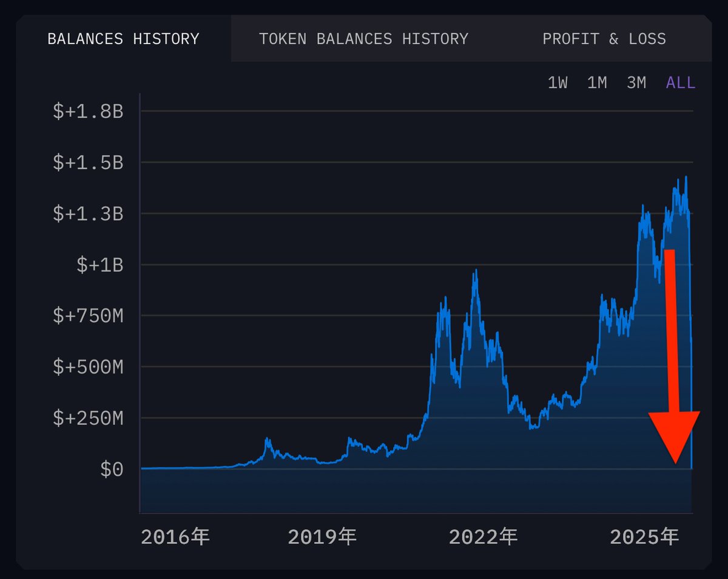Click the $+1B axis label

click(x=100, y=265)
